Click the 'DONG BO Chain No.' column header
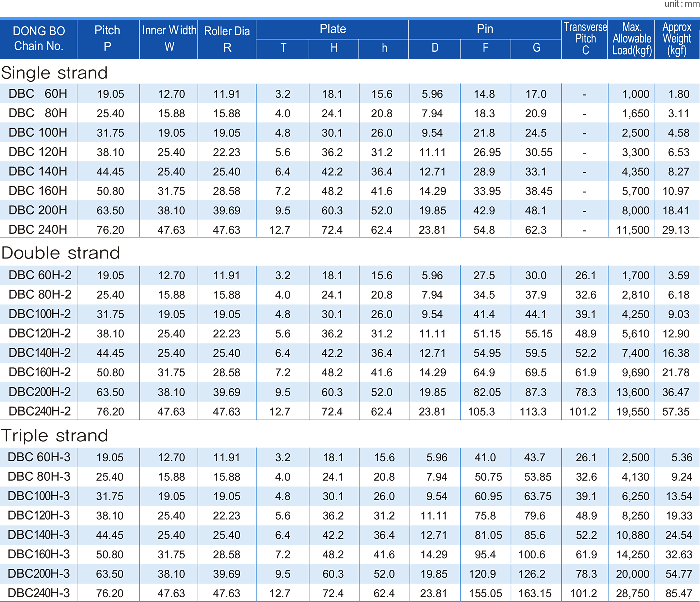The height and width of the screenshot is (602, 700). point(39,39)
